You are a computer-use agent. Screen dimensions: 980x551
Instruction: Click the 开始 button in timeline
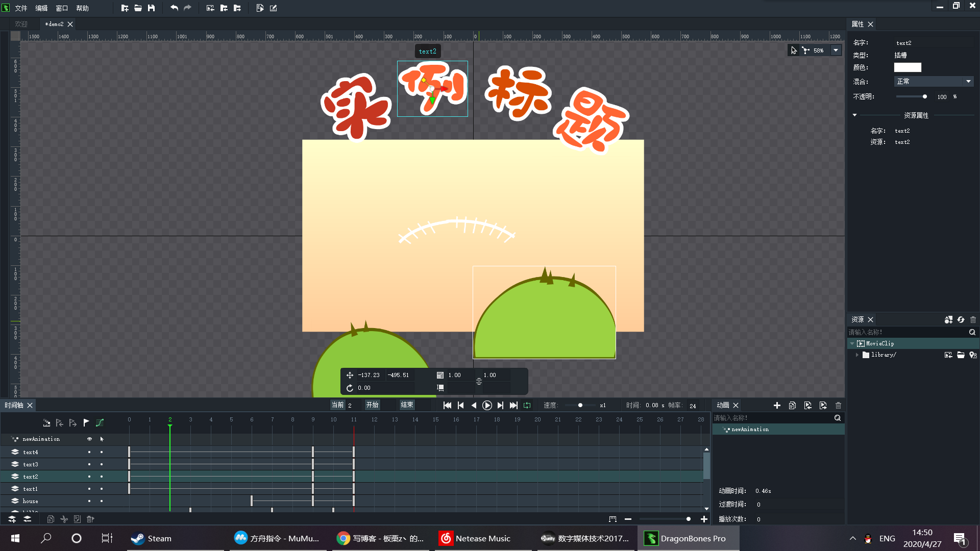372,405
